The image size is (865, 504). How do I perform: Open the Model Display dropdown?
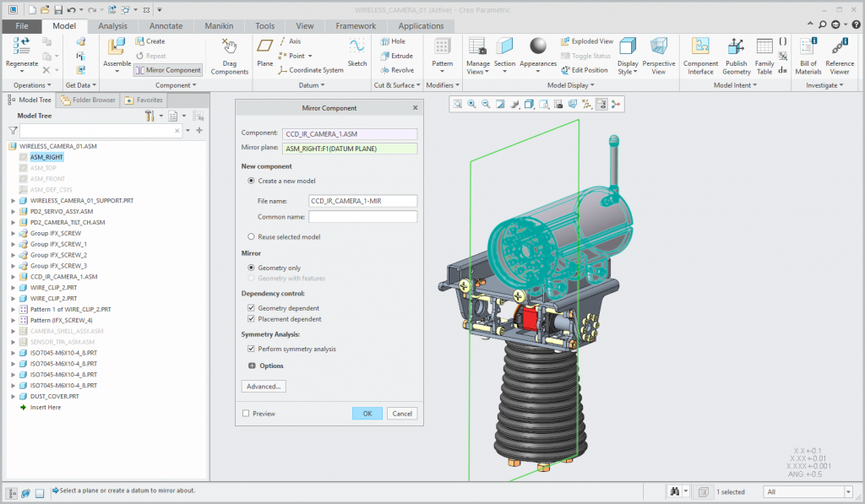[x=570, y=85]
